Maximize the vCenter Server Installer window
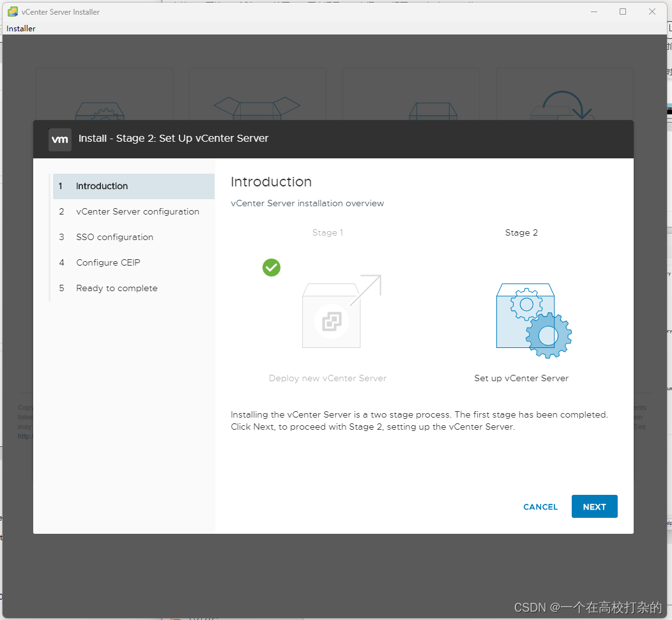Screen dimensions: 672x620 click(623, 11)
